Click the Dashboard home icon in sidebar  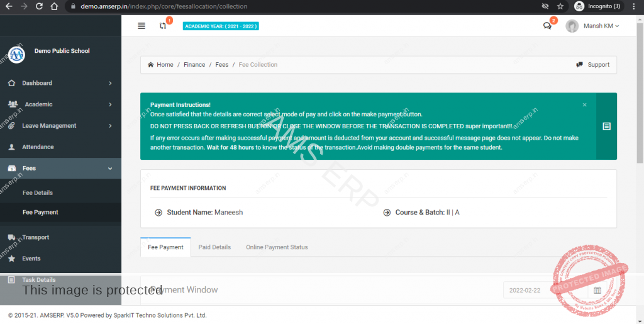[12, 83]
